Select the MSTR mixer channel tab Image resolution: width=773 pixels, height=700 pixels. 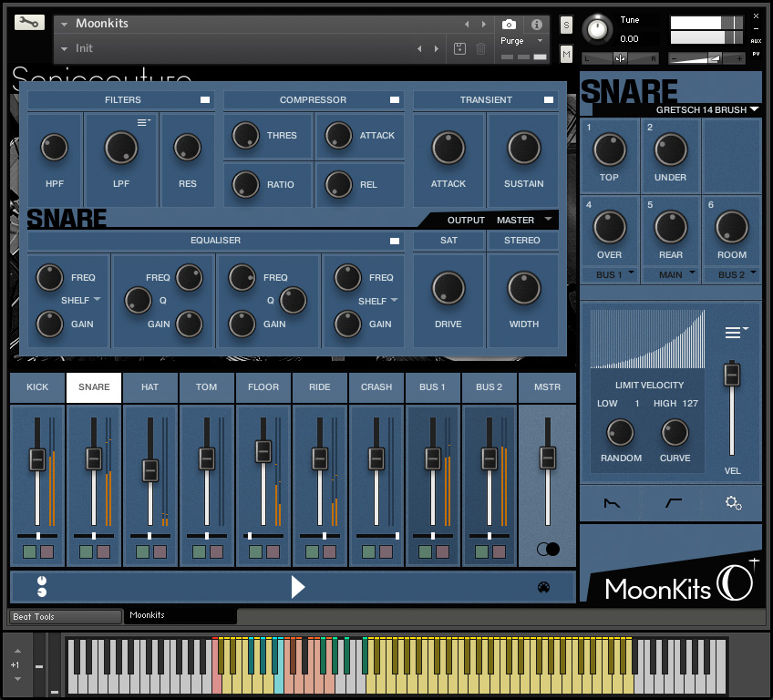tap(547, 387)
